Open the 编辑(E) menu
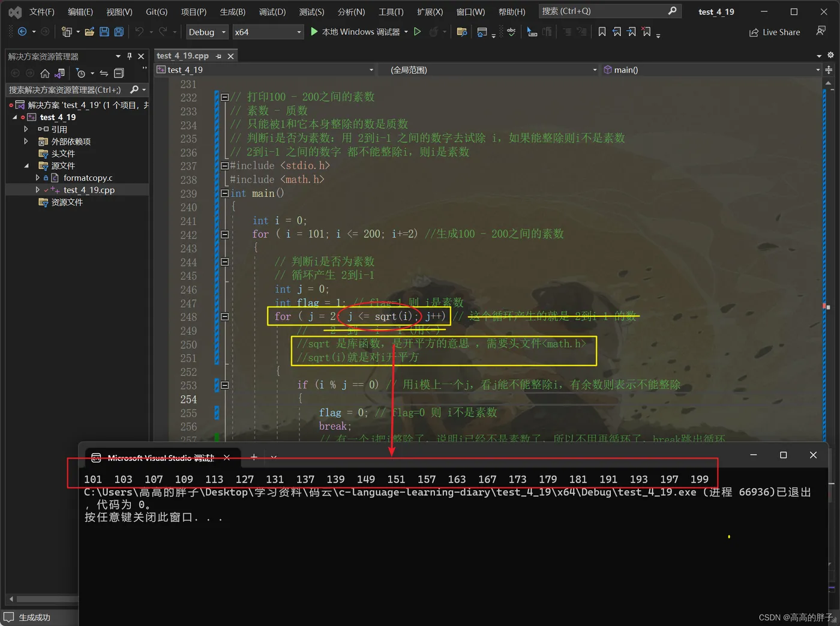The height and width of the screenshot is (626, 840). pyautogui.click(x=80, y=12)
